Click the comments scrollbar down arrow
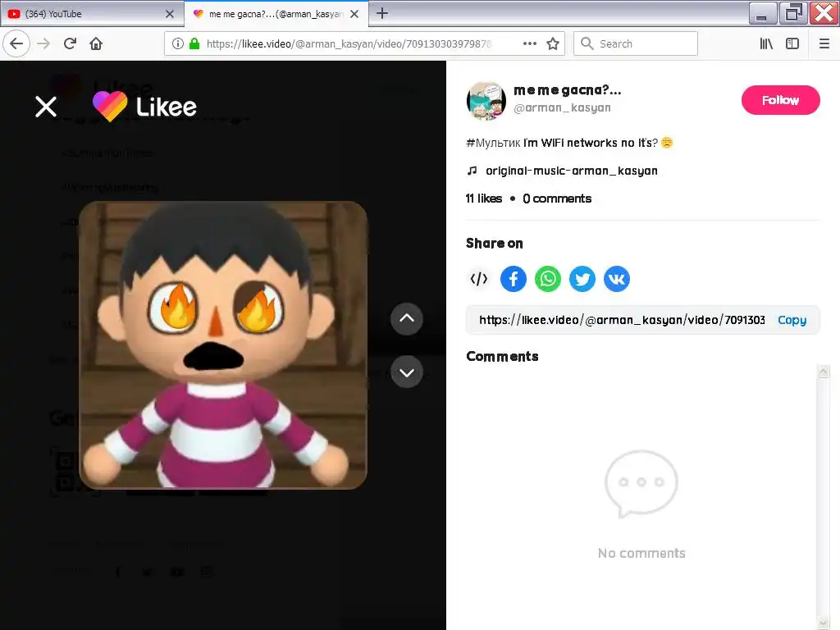Screen dimensions: 840x630 [824, 622]
